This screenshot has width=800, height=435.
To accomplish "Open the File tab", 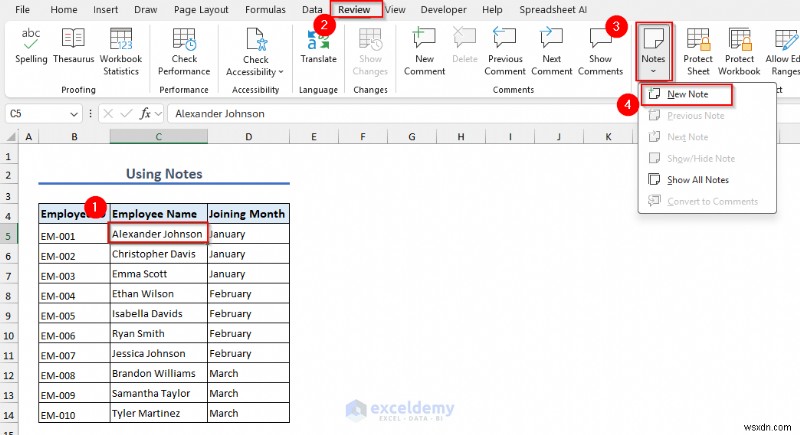I will 22,10.
